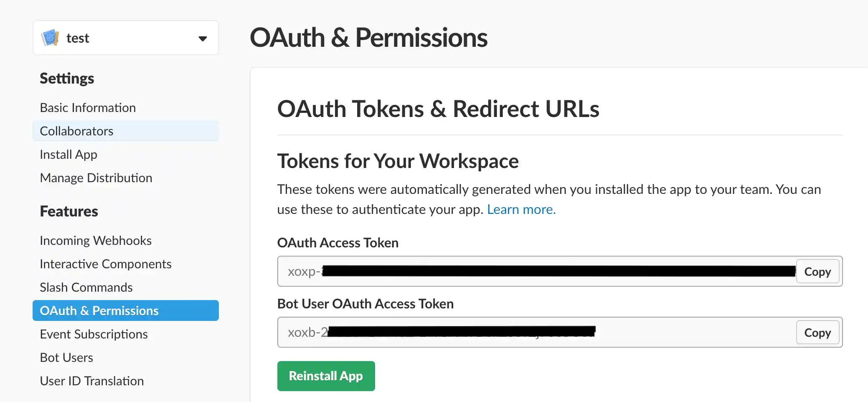Navigate to Incoming Webhooks
The image size is (868, 402).
tap(96, 241)
